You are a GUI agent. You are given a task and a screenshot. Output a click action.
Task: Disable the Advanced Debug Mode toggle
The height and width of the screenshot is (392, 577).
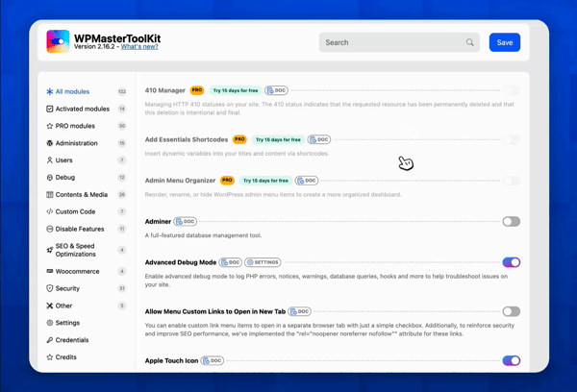[512, 262]
